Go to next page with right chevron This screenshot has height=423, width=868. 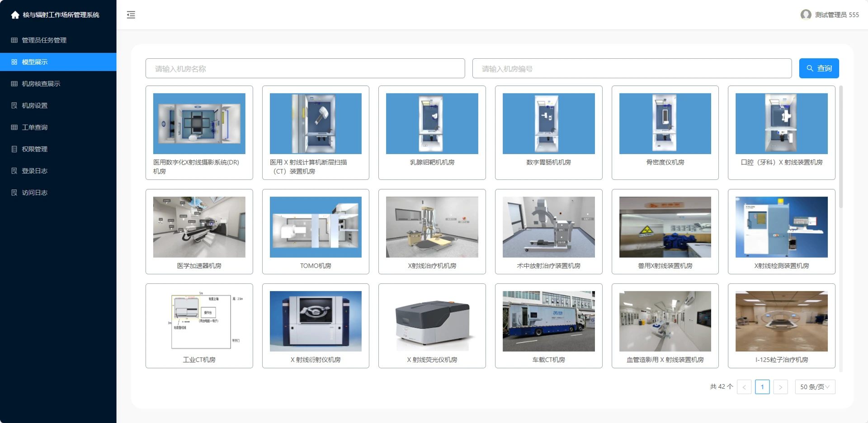tap(780, 387)
